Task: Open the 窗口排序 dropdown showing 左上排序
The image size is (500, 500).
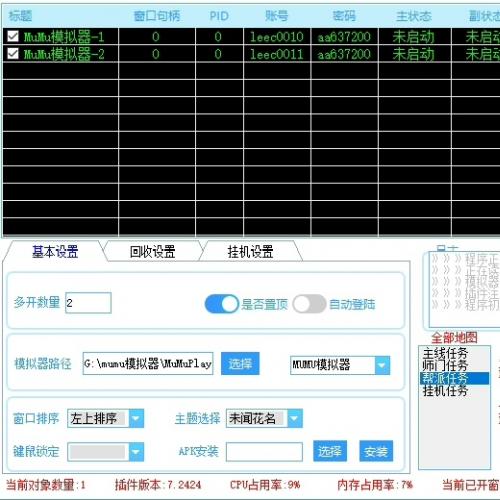Action: click(105, 418)
